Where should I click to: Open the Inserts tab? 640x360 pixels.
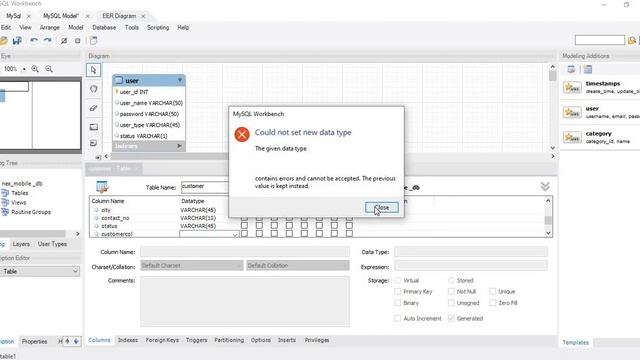(x=287, y=340)
